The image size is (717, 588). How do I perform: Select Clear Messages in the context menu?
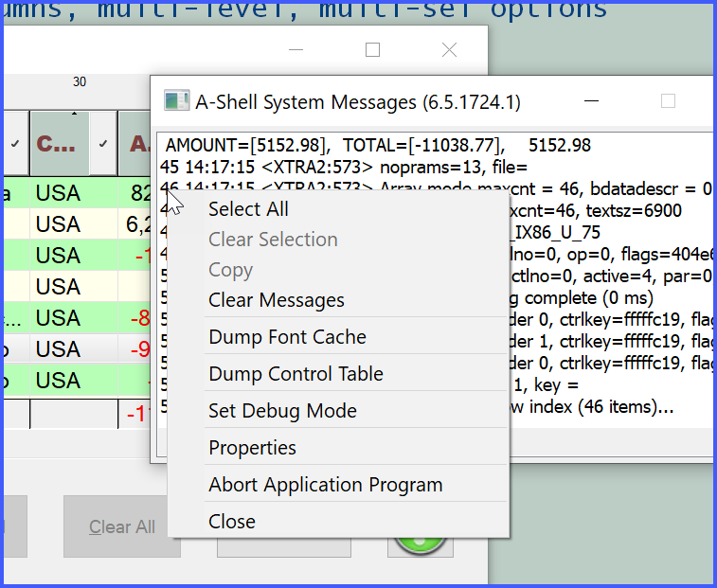[x=276, y=300]
